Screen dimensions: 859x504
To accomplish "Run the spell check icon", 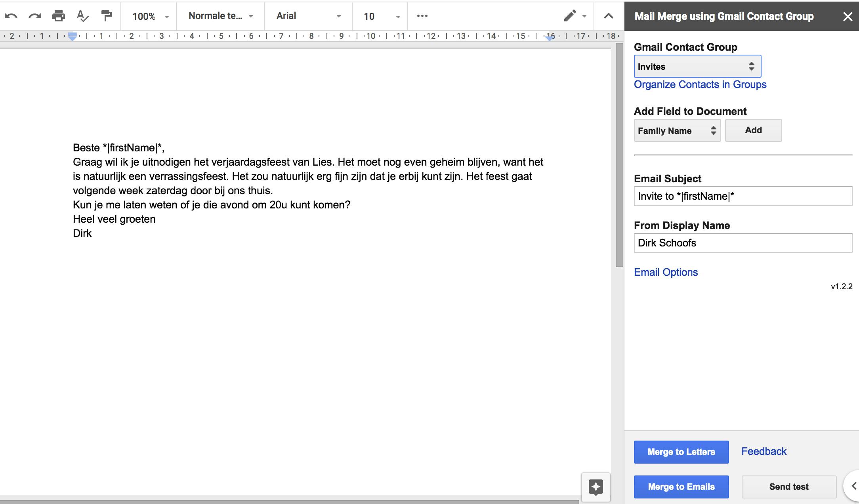I will (82, 16).
